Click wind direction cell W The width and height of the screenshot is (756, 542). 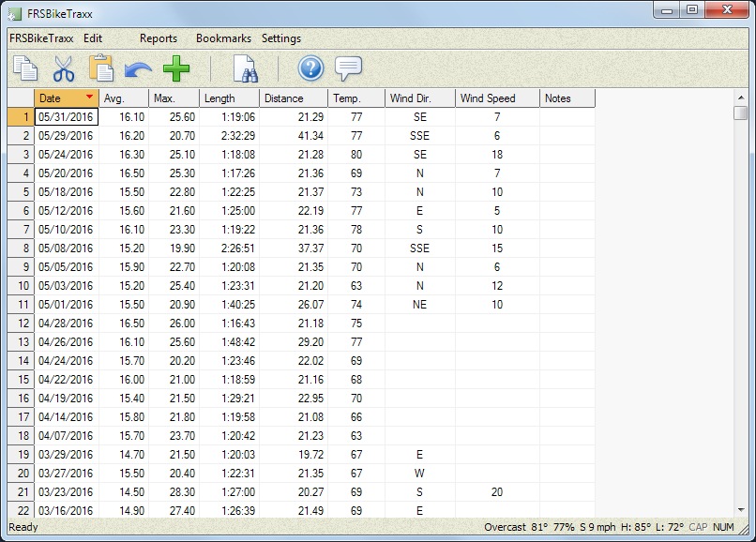(420, 474)
